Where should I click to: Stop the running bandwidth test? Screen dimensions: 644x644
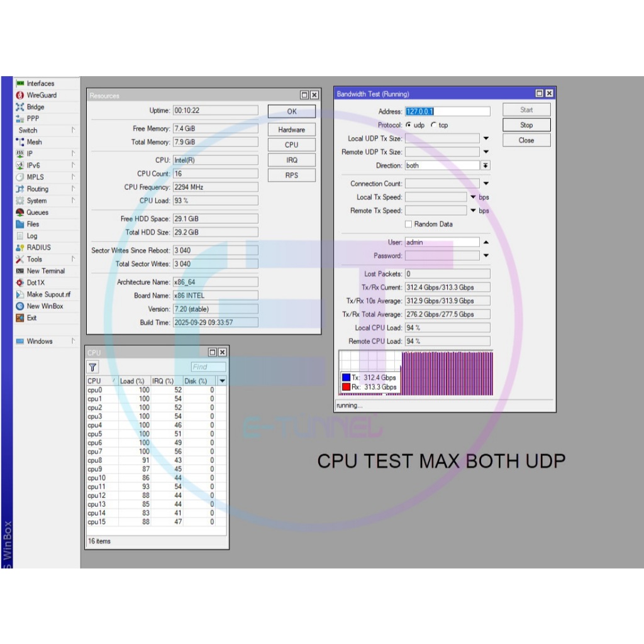click(x=526, y=125)
